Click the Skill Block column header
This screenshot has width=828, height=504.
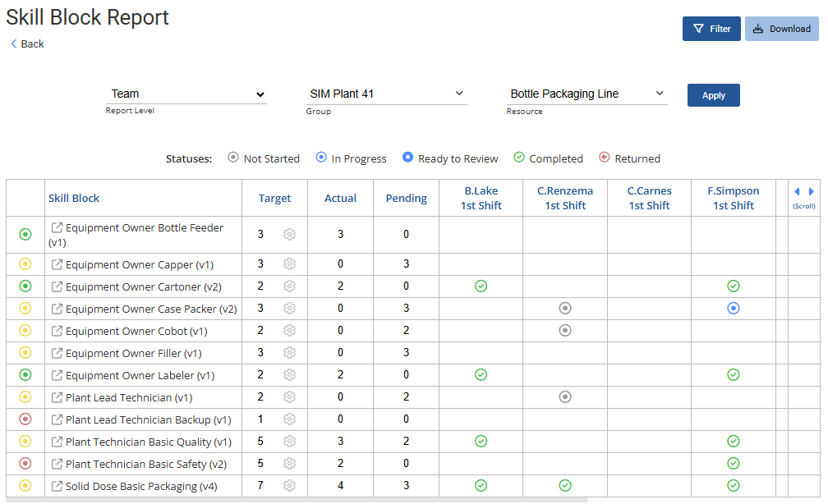(x=74, y=199)
